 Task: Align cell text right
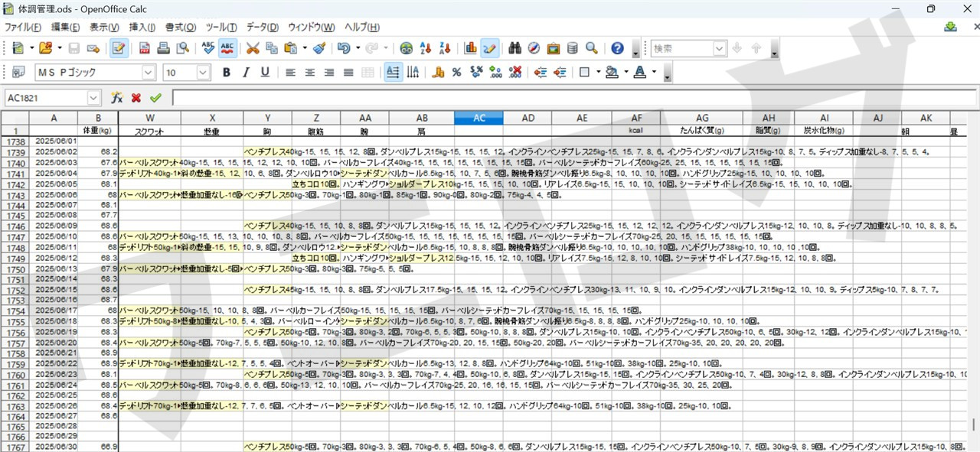pos(329,72)
